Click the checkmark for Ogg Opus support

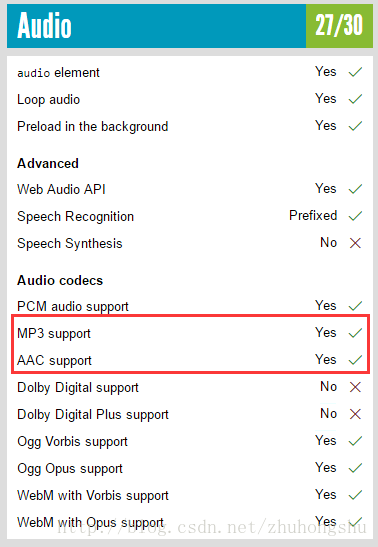(x=355, y=468)
